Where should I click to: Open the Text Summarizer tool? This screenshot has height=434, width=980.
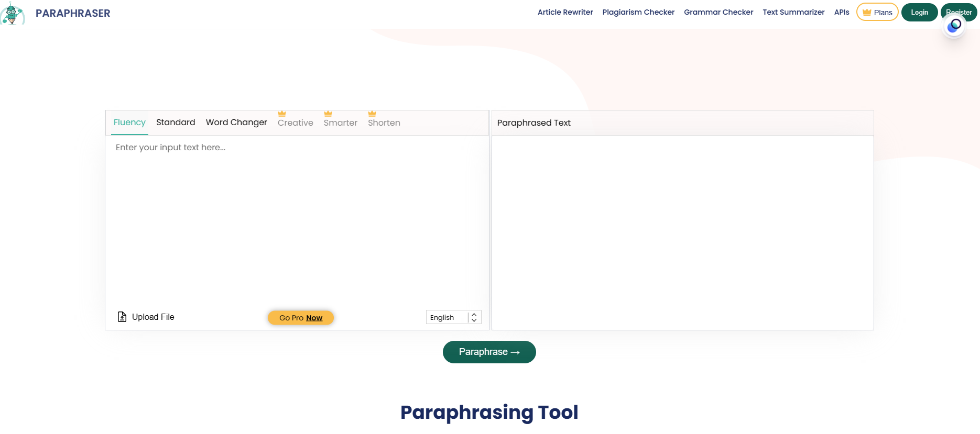tap(793, 12)
